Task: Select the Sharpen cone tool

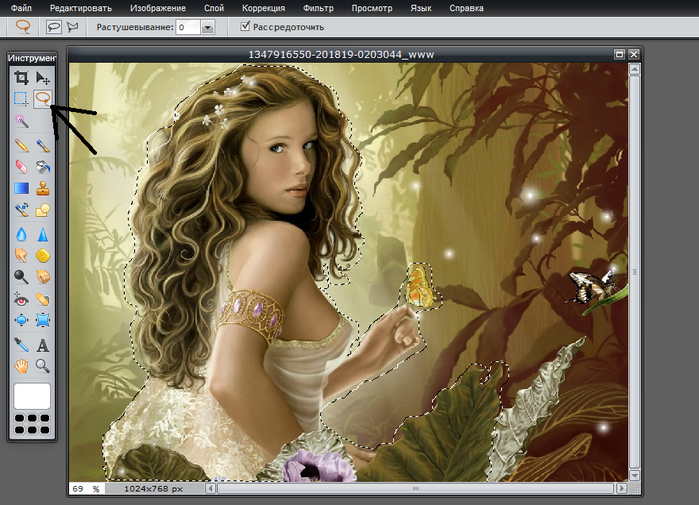Action: click(43, 234)
